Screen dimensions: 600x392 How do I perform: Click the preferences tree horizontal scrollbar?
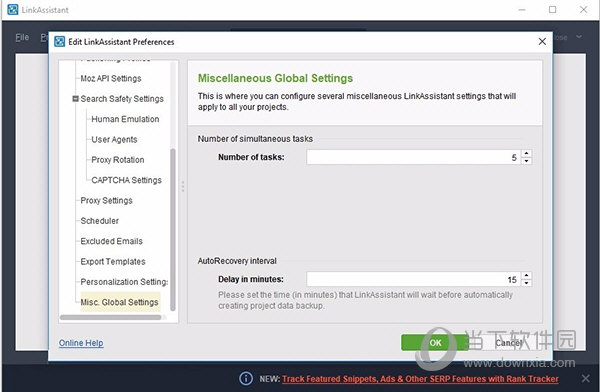[111, 317]
